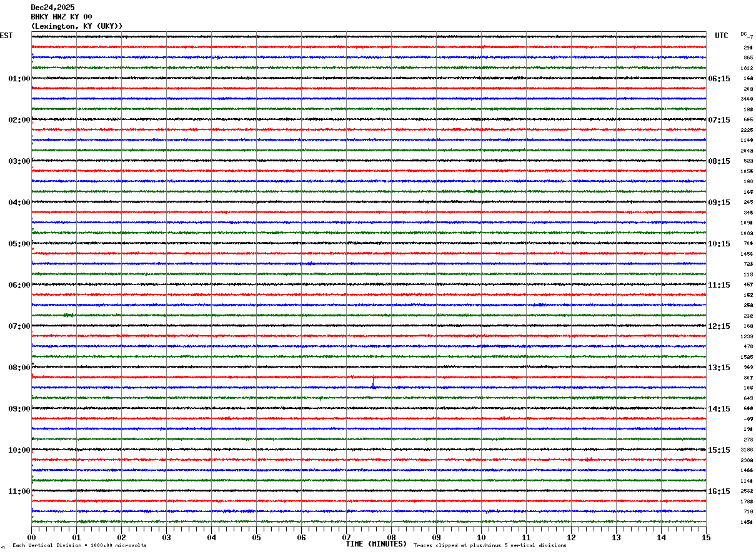
Task: Click the DC offset column header
Action: pos(744,34)
